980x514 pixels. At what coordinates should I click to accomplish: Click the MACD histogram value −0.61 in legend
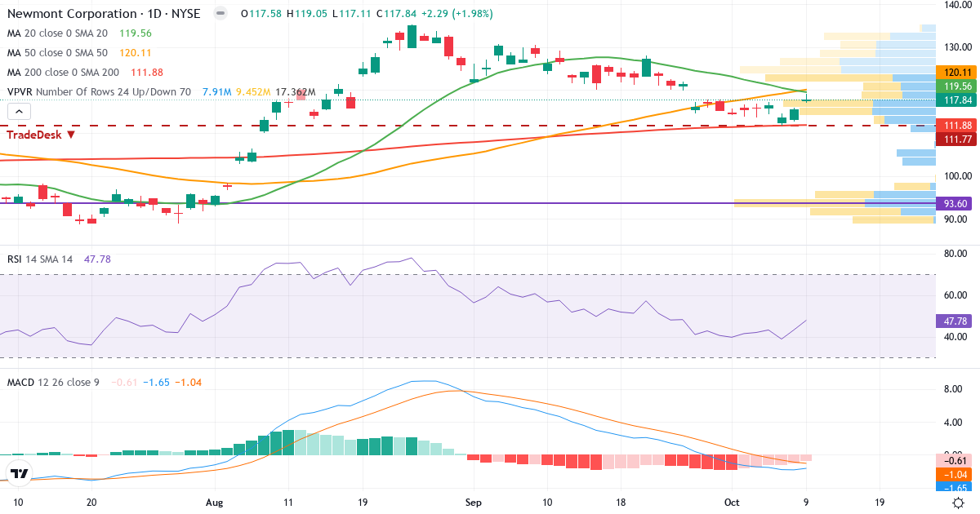click(x=123, y=382)
